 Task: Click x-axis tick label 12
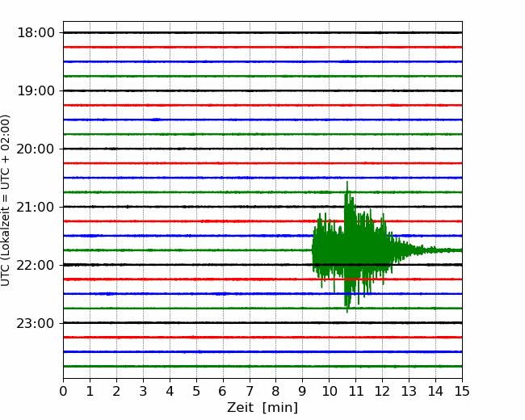tap(382, 391)
